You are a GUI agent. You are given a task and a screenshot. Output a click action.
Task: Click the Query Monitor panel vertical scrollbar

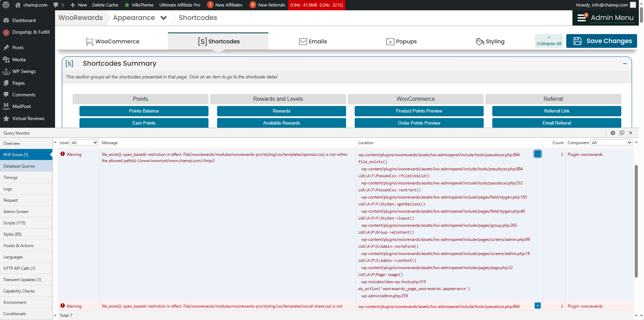point(636,221)
